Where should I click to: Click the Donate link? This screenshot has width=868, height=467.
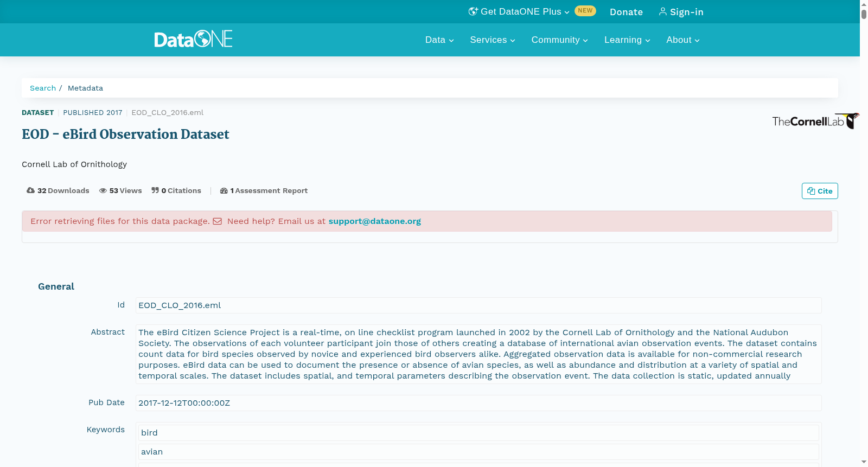626,12
